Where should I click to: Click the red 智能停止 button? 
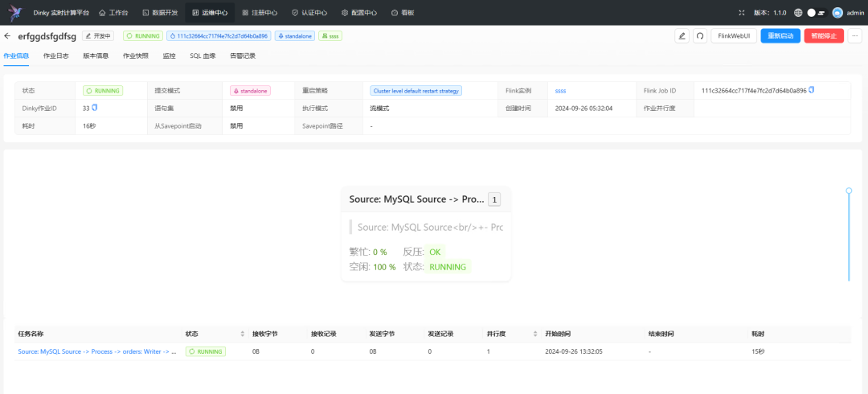pyautogui.click(x=825, y=36)
